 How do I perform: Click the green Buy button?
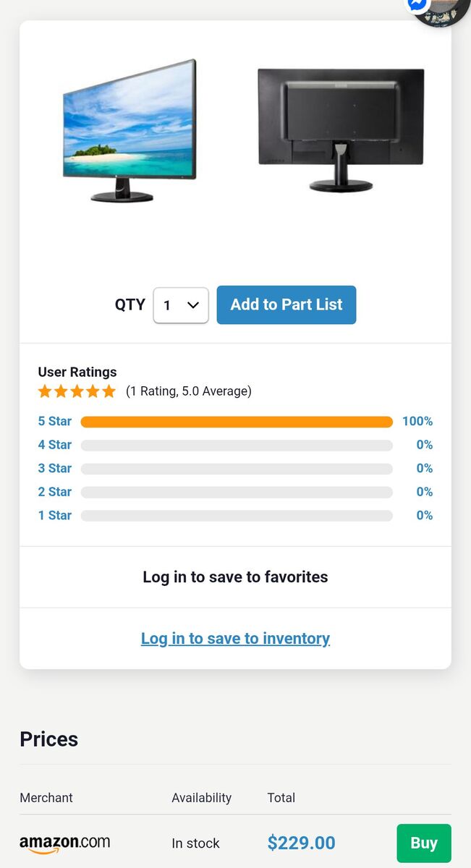point(423,843)
